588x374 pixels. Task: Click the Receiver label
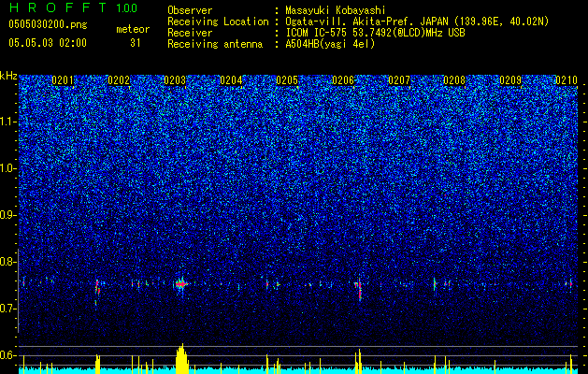point(190,33)
